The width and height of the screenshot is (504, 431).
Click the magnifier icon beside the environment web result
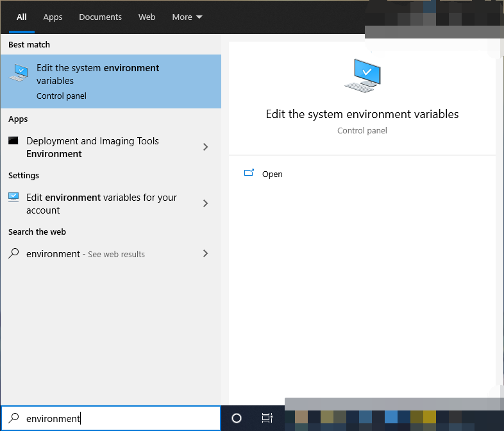pos(13,253)
